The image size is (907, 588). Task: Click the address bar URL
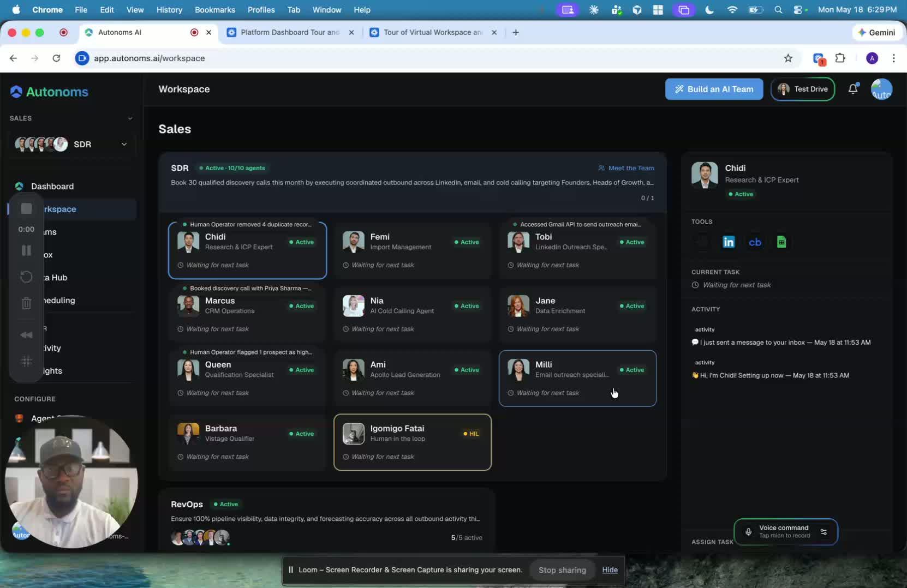(x=149, y=58)
